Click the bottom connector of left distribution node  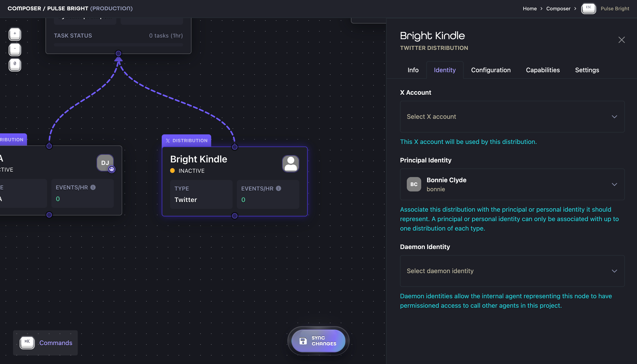(x=49, y=215)
